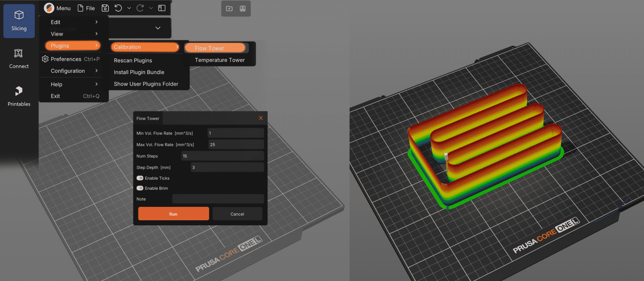Viewport: 644px width, 281px height.
Task: Open the Calibration submenu
Action: coord(145,47)
